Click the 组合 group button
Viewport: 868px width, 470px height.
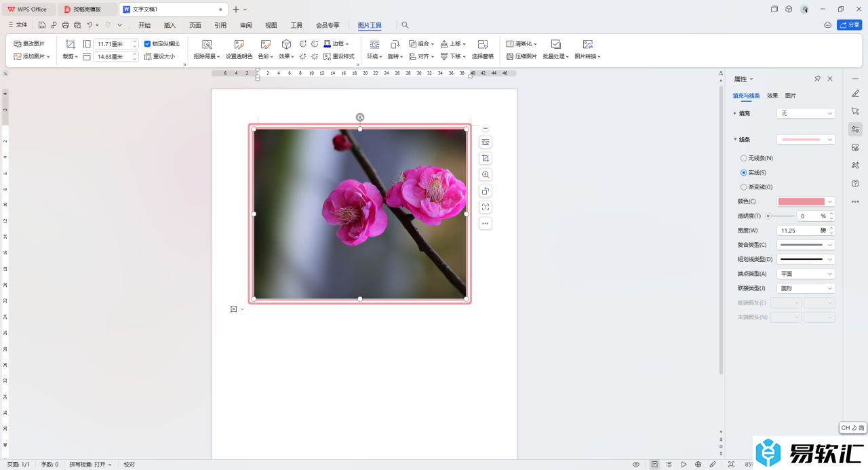421,43
